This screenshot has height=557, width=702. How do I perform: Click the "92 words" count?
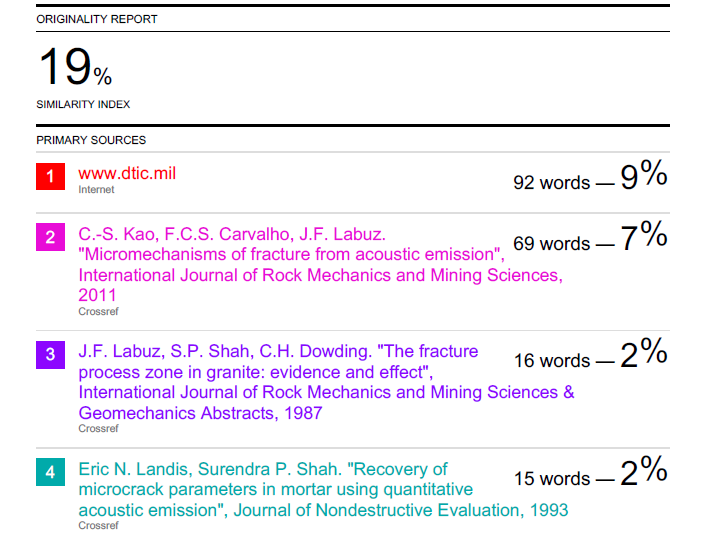(551, 182)
